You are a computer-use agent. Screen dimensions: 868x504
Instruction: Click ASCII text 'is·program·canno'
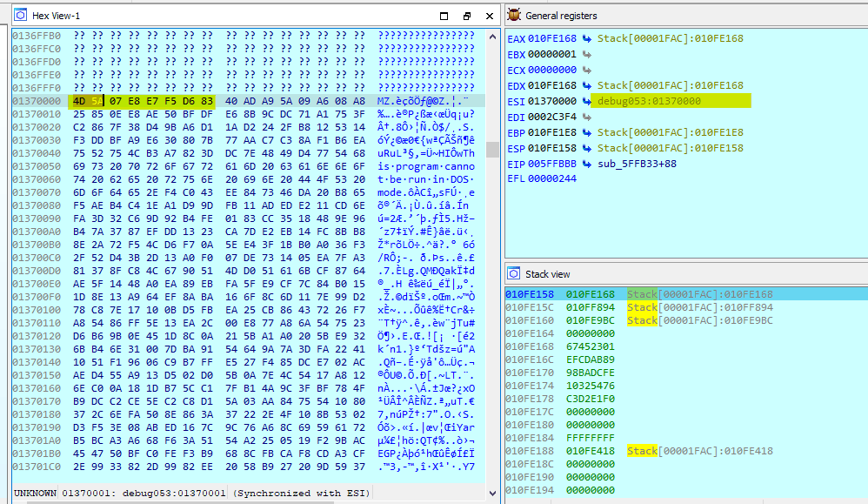426,167
